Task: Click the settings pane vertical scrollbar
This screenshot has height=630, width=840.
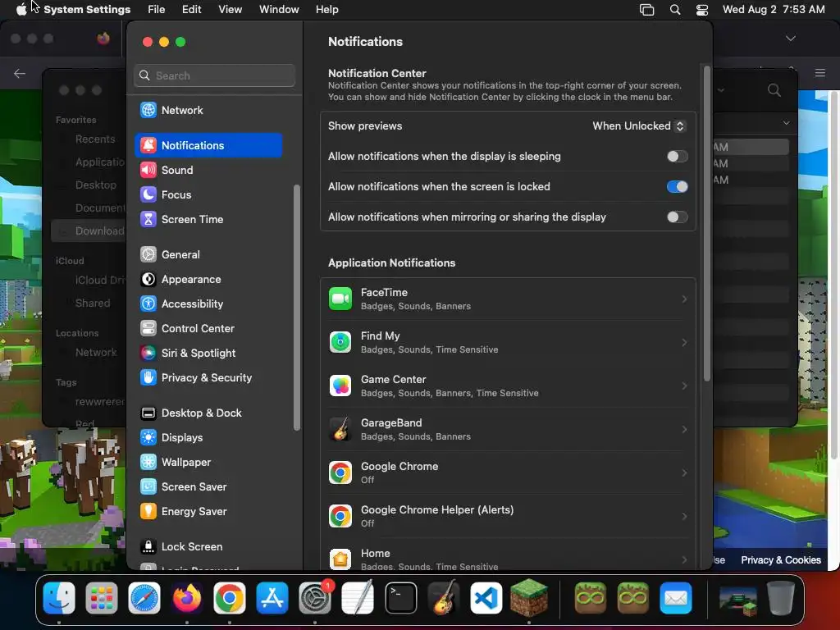Action: click(706, 223)
